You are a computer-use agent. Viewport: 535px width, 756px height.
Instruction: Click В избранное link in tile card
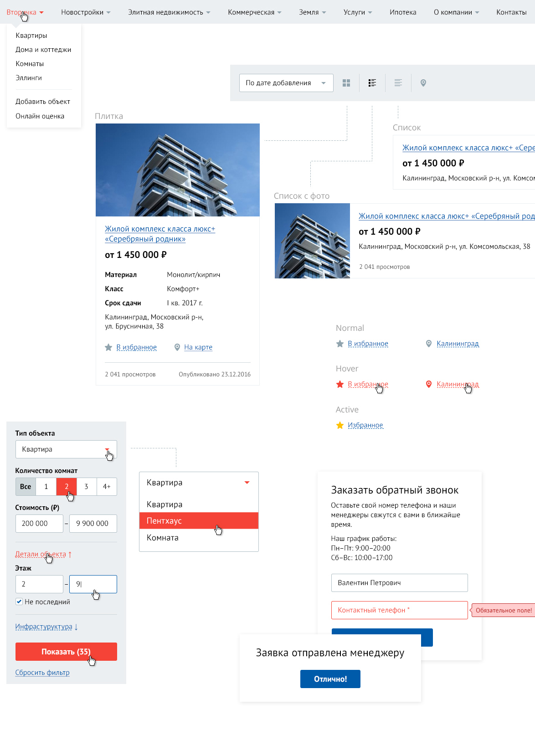coord(136,347)
